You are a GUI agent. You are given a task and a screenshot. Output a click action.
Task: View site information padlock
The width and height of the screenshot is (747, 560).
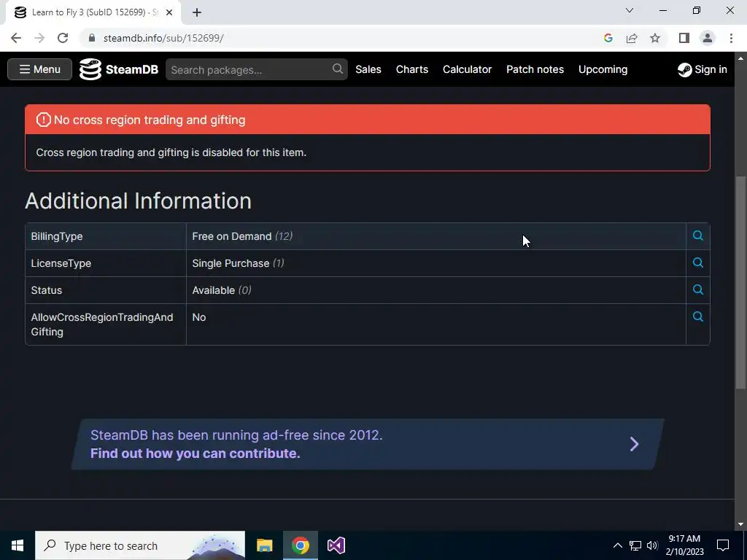[92, 38]
